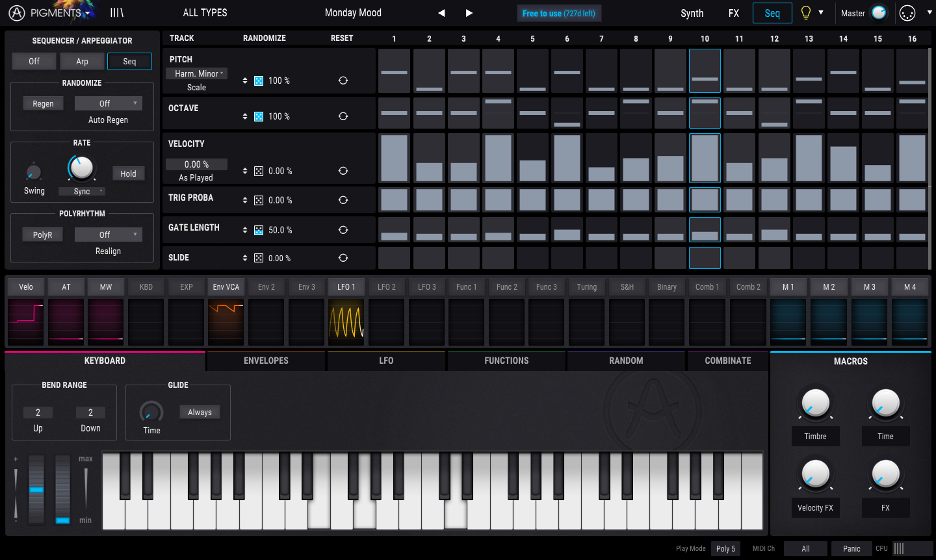
Task: Turn the sequencer Off
Action: point(34,61)
